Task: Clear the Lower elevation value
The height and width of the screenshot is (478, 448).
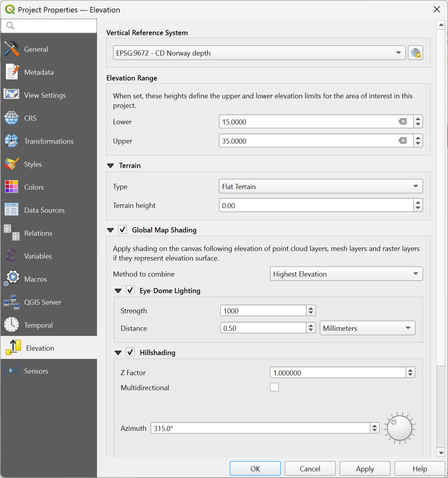Action: point(402,122)
